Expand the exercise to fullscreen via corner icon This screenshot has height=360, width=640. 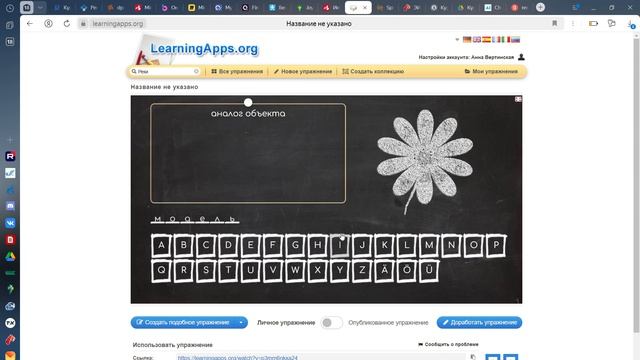(518, 99)
